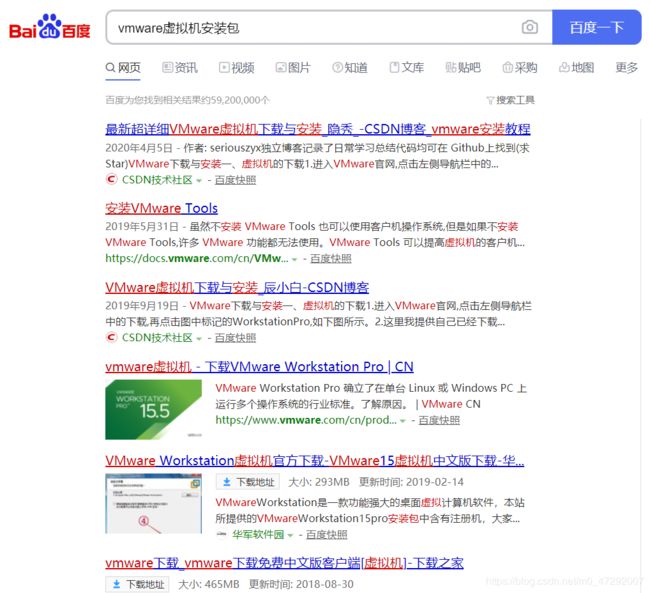Click first CSDN技术社区 source text
The width and height of the screenshot is (650, 593).
157,180
